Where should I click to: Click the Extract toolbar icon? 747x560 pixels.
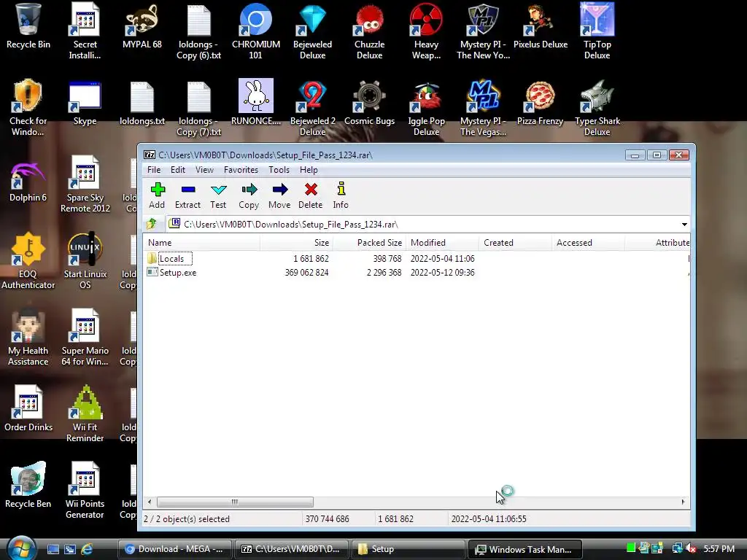tap(187, 195)
